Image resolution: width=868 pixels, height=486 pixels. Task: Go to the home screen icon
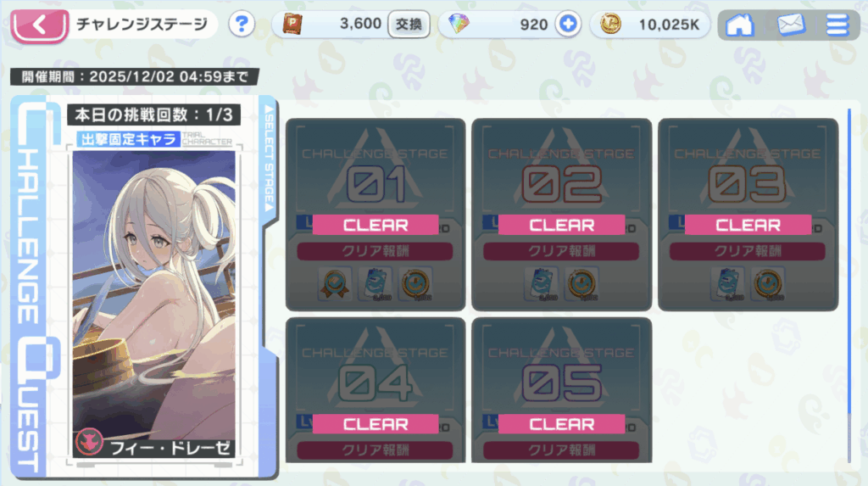(739, 25)
